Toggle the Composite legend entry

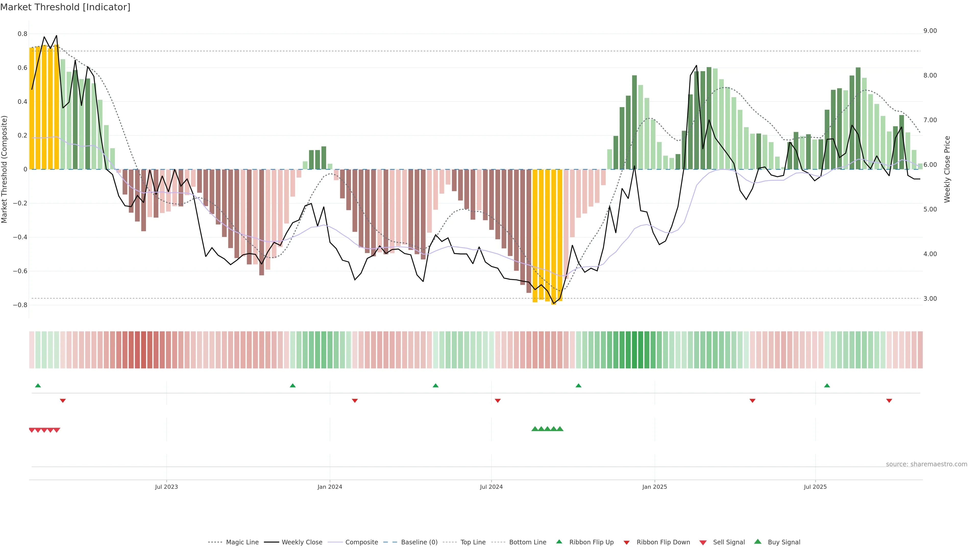(361, 542)
